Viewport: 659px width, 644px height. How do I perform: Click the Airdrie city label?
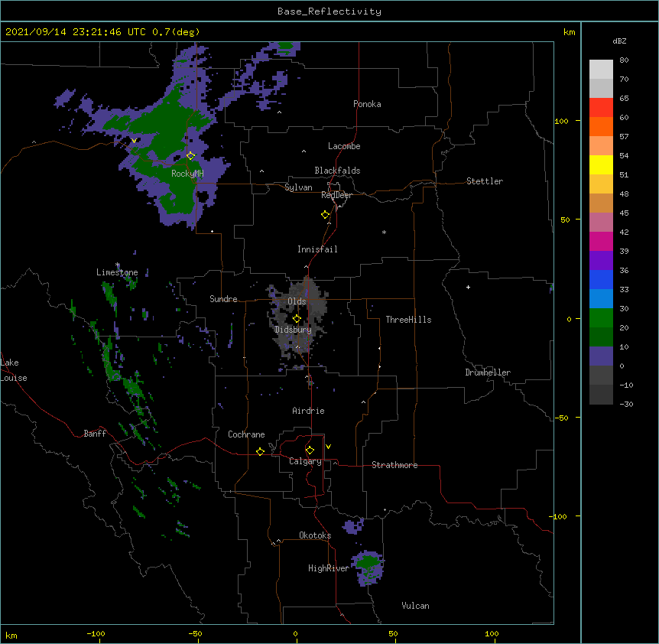[309, 411]
